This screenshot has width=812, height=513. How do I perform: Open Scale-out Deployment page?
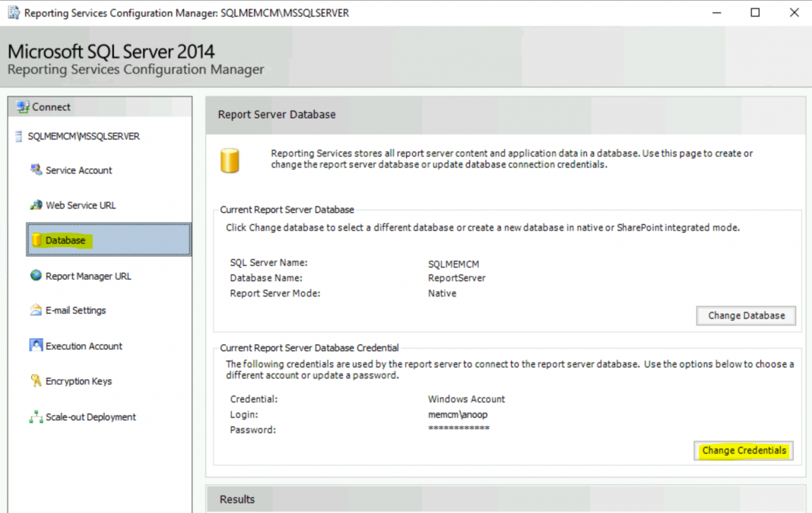pyautogui.click(x=90, y=417)
